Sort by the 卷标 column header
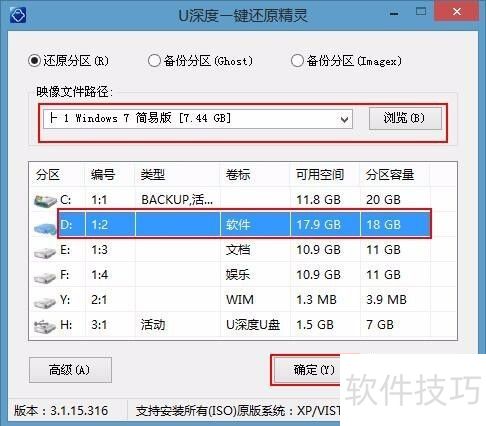The width and height of the screenshot is (486, 426). 238,175
